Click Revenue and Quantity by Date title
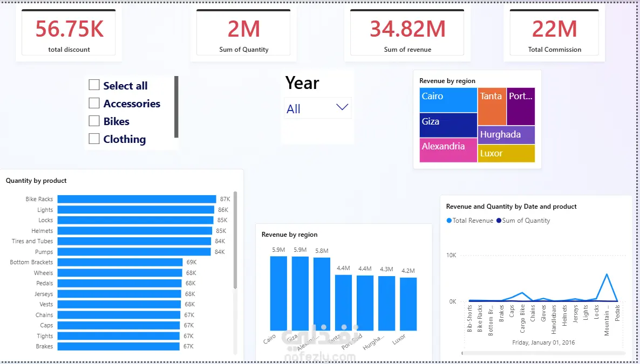640x364 pixels. [x=511, y=207]
